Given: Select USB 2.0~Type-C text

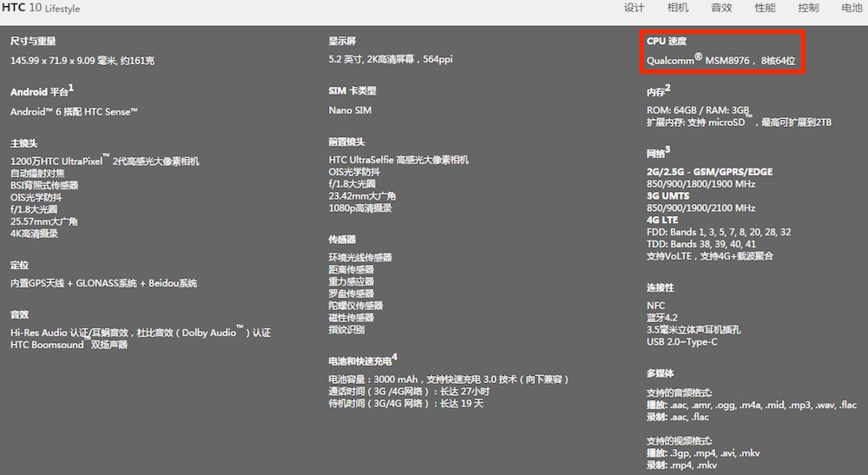Looking at the screenshot, I should [x=682, y=342].
